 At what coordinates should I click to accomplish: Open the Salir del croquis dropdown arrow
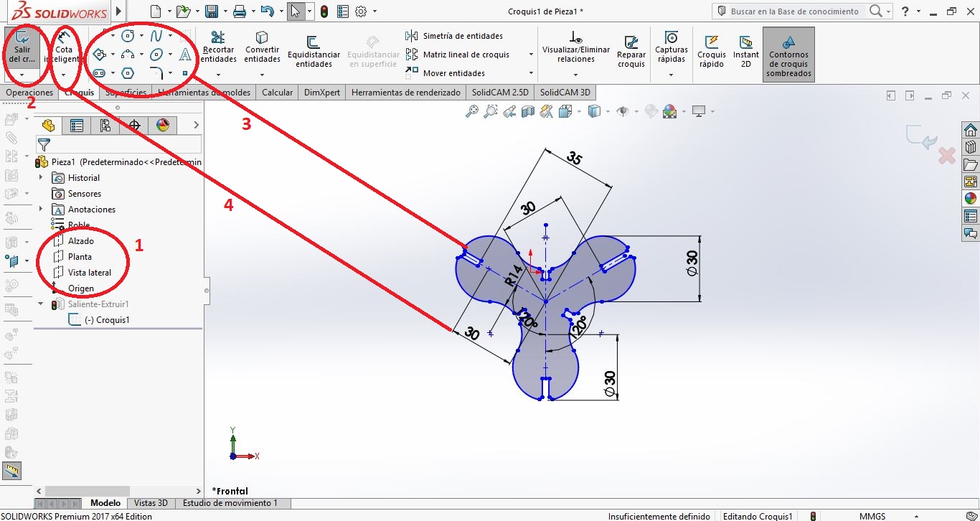[22, 75]
